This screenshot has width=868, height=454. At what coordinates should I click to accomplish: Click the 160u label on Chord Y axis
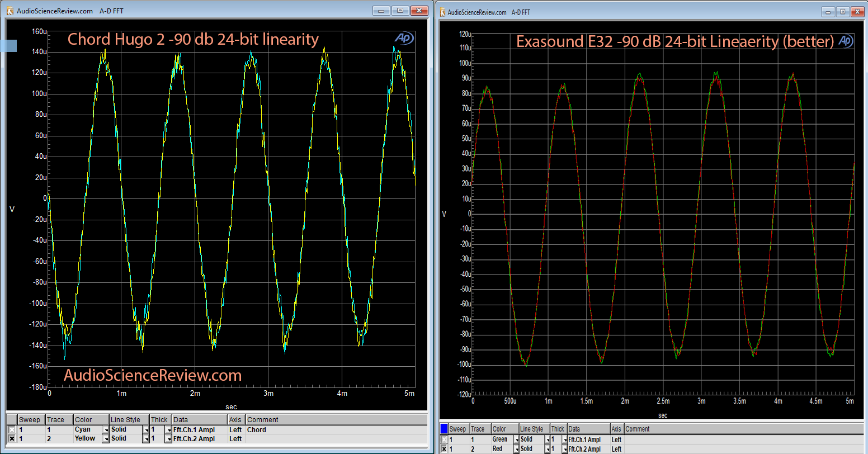tap(39, 32)
